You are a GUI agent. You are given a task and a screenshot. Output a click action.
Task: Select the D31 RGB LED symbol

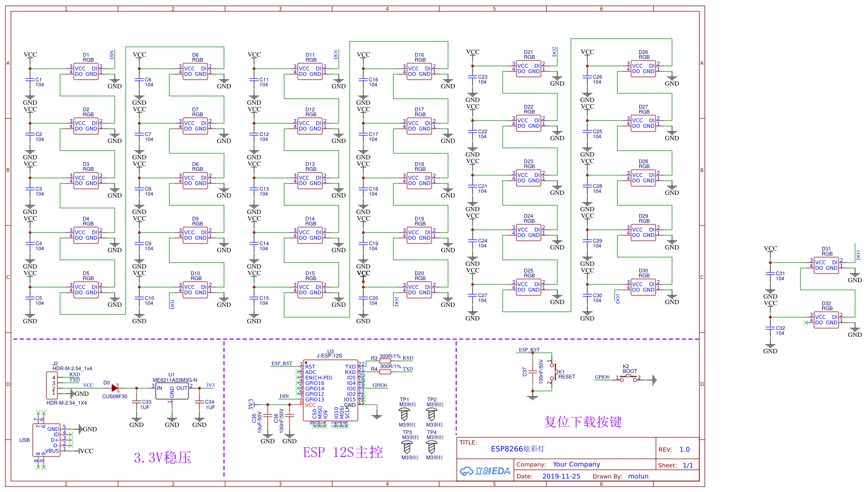pyautogui.click(x=826, y=265)
